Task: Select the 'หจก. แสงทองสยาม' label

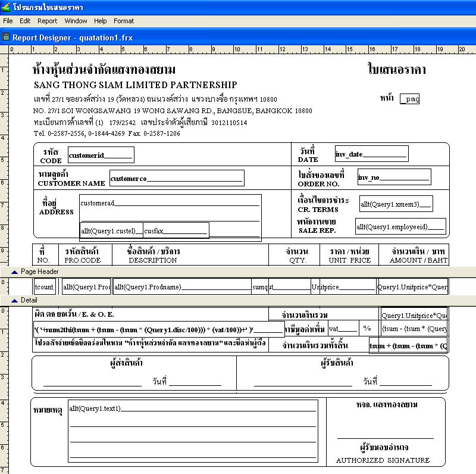Action: point(387,404)
